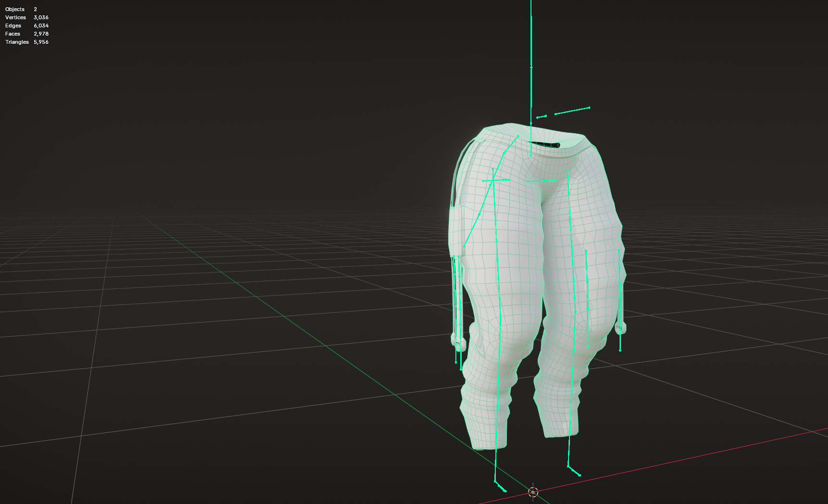Select the toe bone at the bottom of the viewer's right leg
The height and width of the screenshot is (504, 828).
(x=574, y=471)
